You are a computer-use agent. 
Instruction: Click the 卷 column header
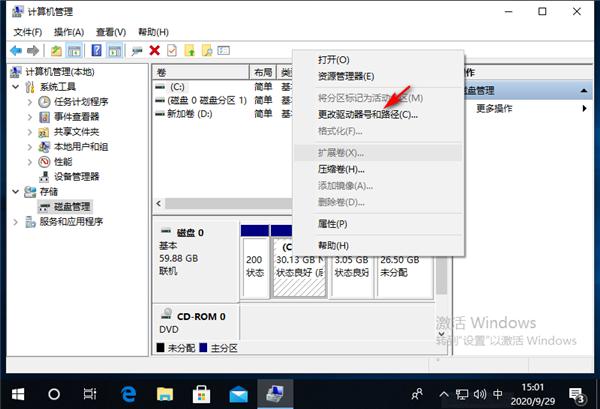pyautogui.click(x=201, y=72)
